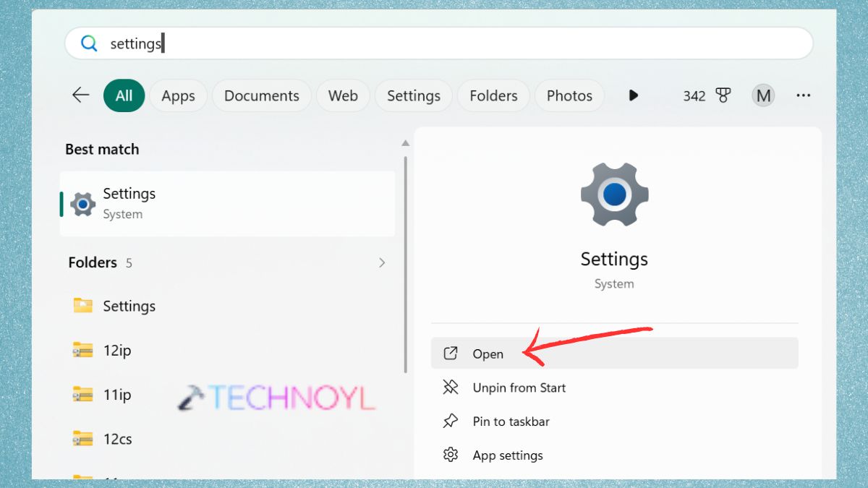Click the App settings gear icon
Viewport: 868px width, 488px height.
[451, 455]
